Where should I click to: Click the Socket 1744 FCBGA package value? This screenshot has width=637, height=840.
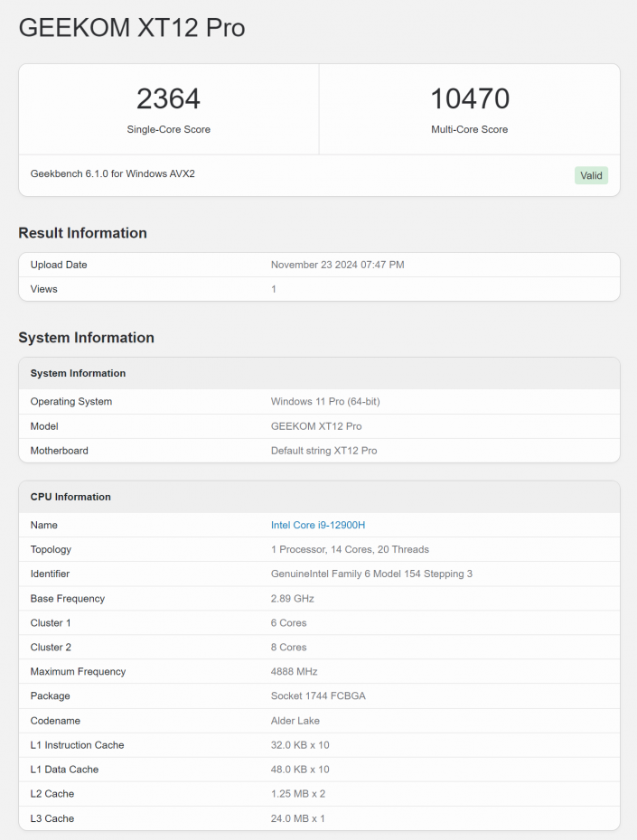[318, 695]
